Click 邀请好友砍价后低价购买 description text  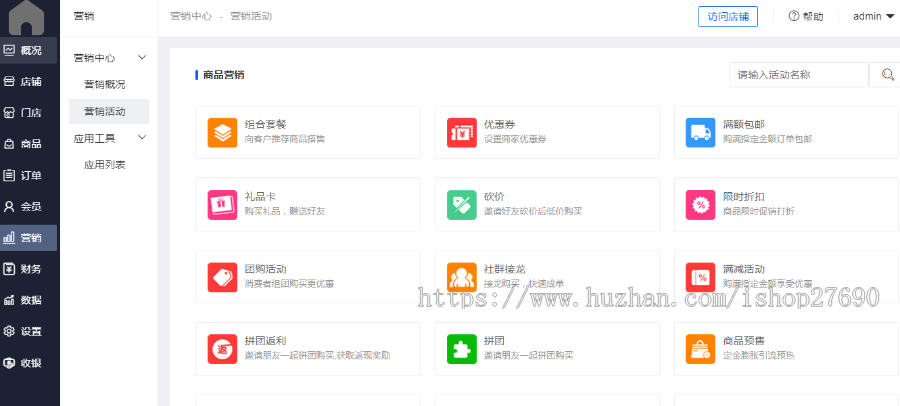(x=533, y=211)
